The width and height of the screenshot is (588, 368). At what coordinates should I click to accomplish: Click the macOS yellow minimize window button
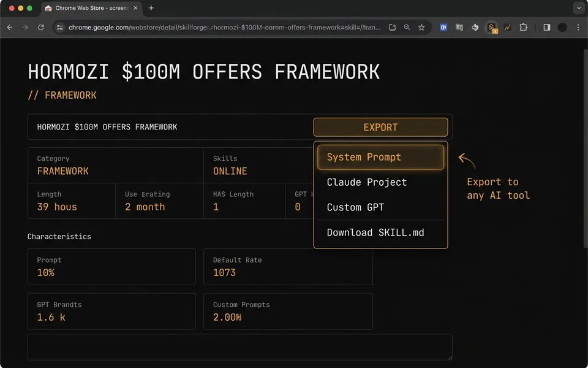(x=21, y=8)
